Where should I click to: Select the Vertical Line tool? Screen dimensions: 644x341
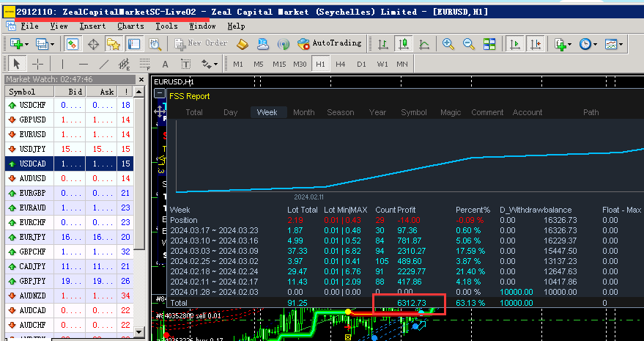tap(62, 65)
